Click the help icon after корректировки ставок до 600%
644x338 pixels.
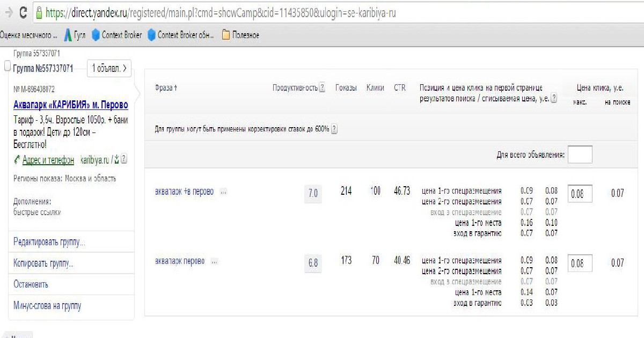tap(334, 129)
